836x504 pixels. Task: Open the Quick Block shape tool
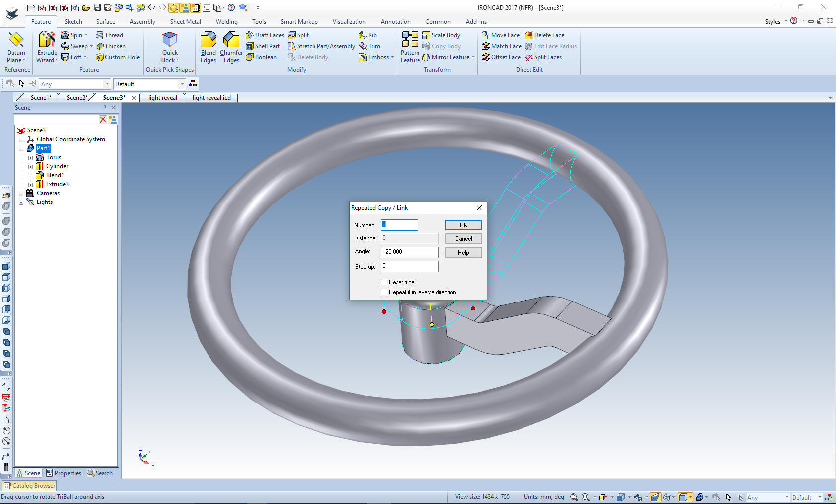[x=170, y=47]
